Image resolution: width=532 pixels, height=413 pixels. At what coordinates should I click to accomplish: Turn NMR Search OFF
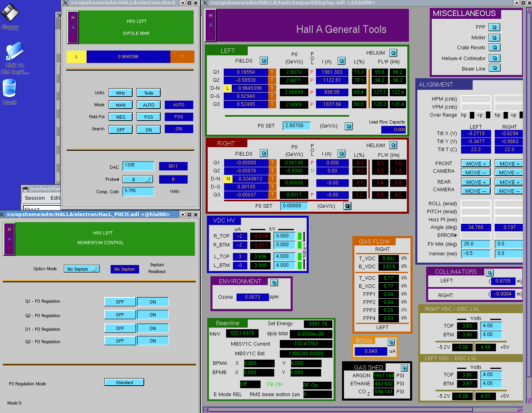[x=121, y=130]
